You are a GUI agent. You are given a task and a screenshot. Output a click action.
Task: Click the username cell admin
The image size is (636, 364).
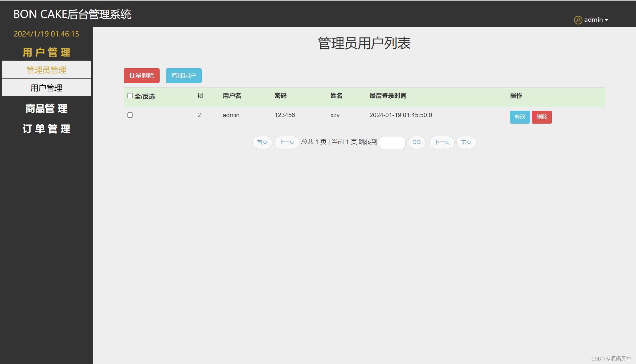click(231, 115)
